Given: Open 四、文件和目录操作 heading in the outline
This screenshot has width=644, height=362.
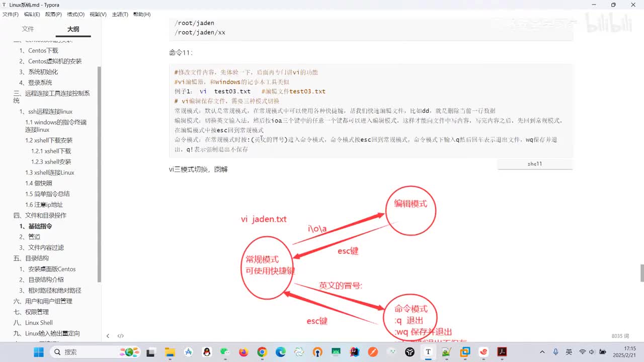Looking at the screenshot, I should click(x=40, y=215).
